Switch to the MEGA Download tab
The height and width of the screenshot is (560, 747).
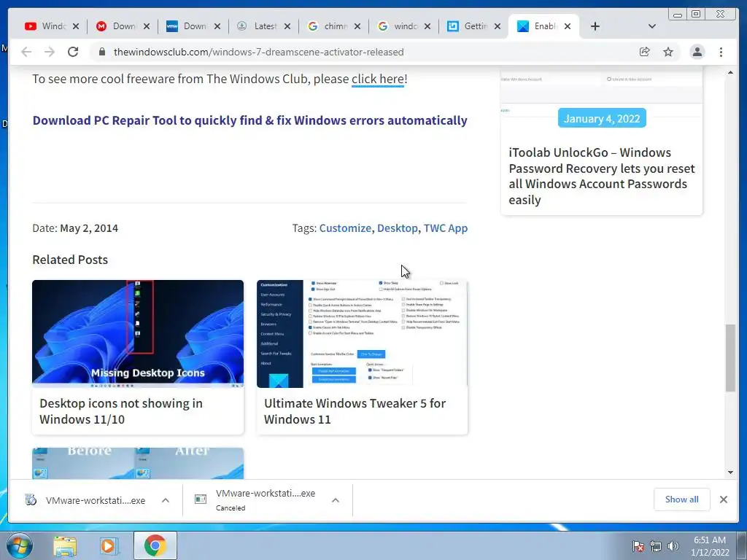(x=116, y=26)
